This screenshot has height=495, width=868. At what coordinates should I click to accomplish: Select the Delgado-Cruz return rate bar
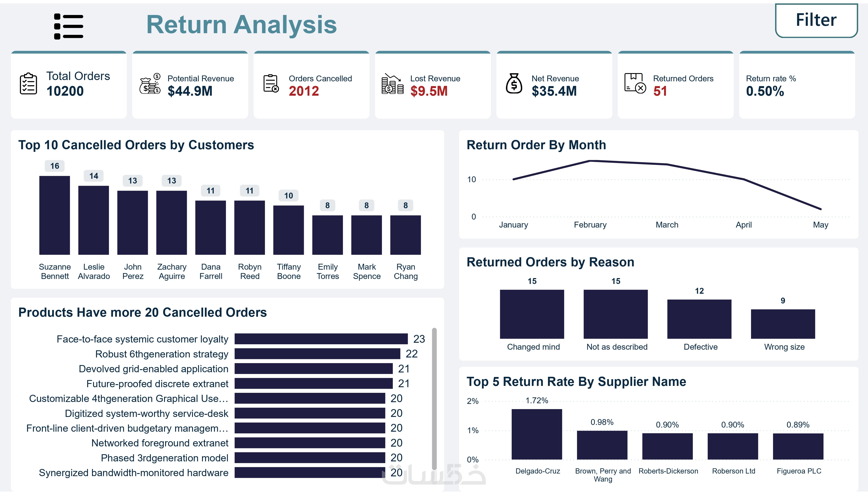(536, 434)
